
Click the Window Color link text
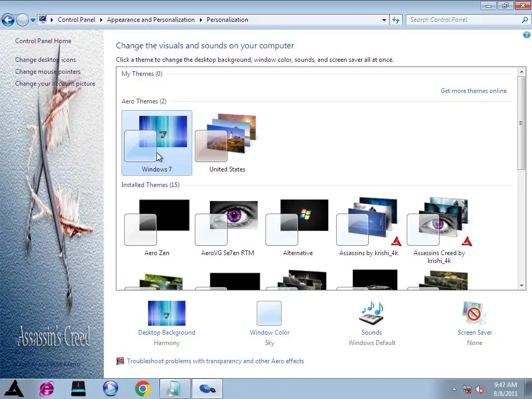[x=270, y=332]
